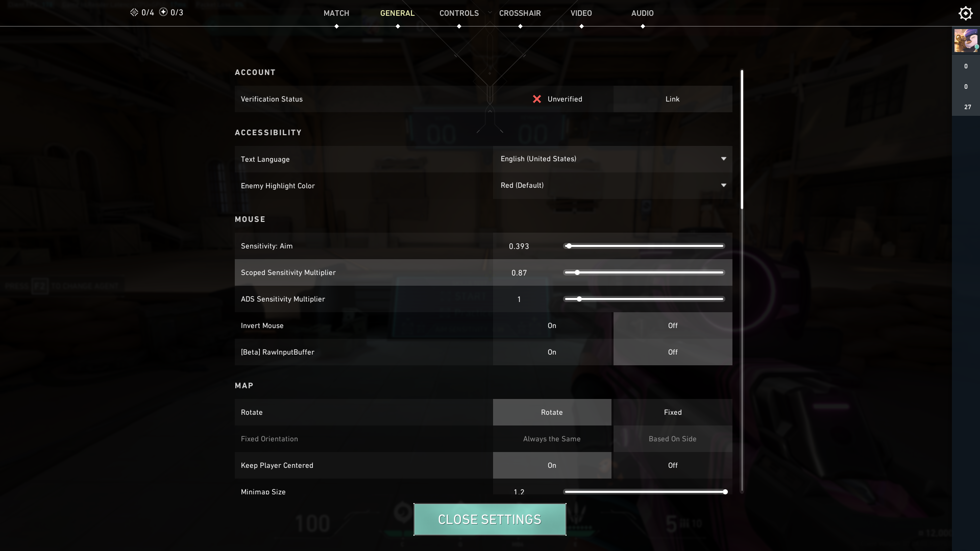The height and width of the screenshot is (551, 980).
Task: Click the CROSSHAIR settings icon
Action: pos(520,13)
